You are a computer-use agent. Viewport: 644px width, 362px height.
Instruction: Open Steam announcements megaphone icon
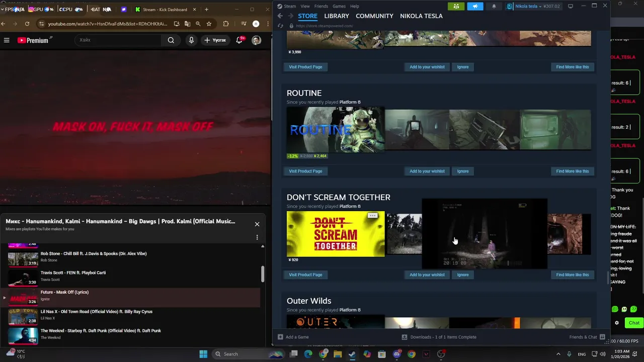(x=475, y=6)
